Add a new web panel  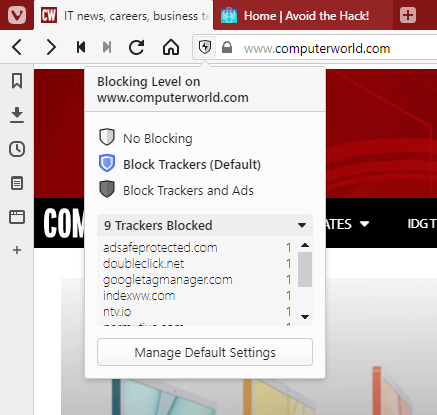coord(17,250)
